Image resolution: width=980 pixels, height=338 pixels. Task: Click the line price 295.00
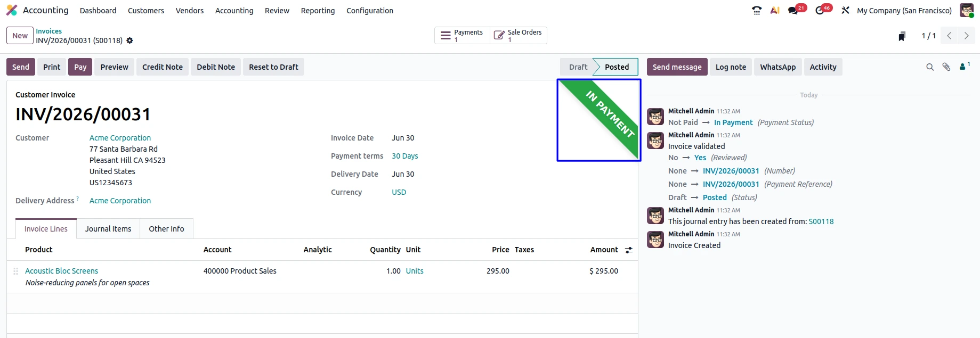(498, 271)
